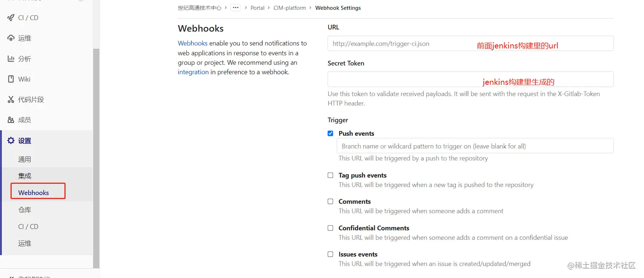Expand the breadcrumb ellipsis menu
This screenshot has height=278, width=644.
[x=236, y=8]
